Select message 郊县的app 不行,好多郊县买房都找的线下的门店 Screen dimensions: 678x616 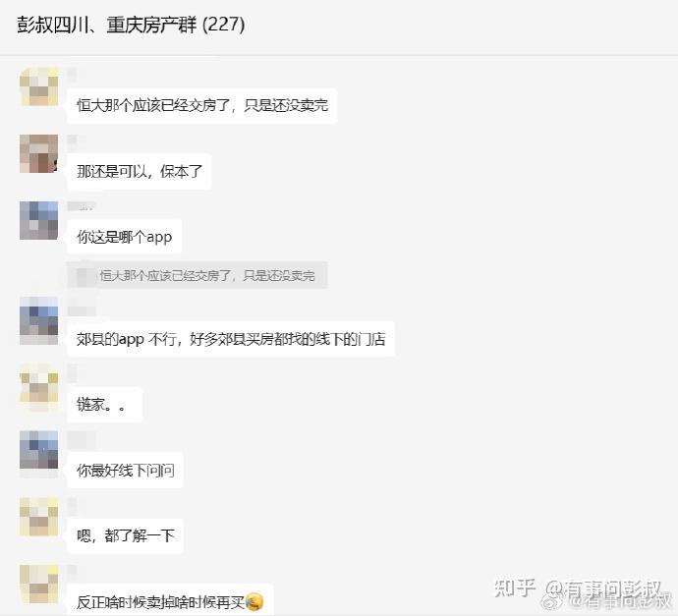(x=231, y=339)
